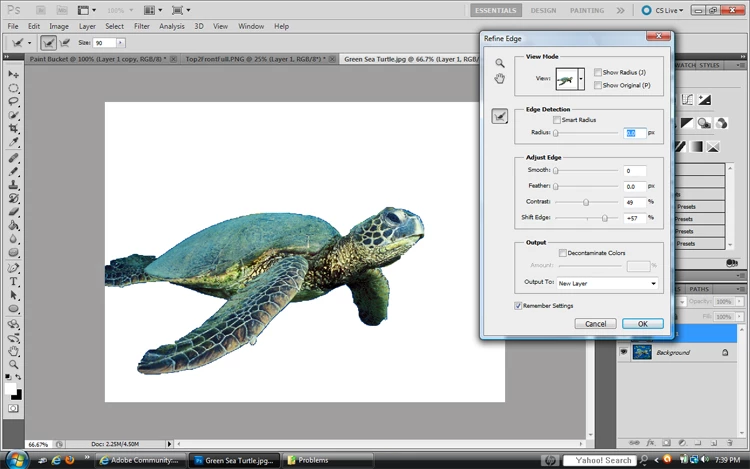
Task: Open the Output To dropdown
Action: (608, 283)
